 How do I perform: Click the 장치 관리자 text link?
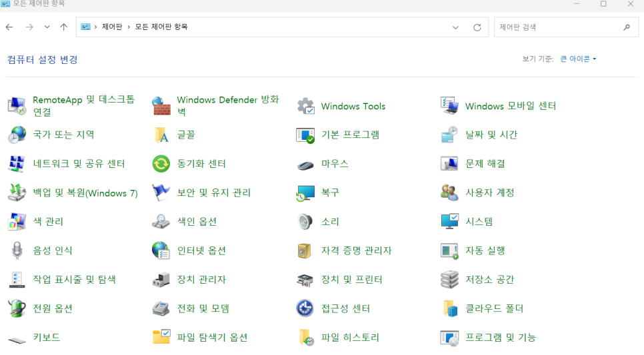[x=201, y=280]
